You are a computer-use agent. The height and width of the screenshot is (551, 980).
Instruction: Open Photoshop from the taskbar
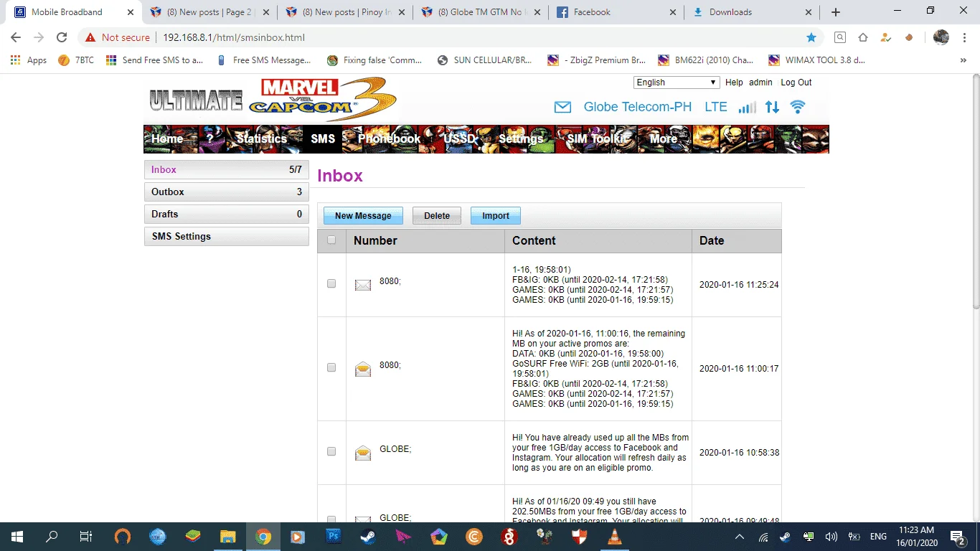click(333, 536)
